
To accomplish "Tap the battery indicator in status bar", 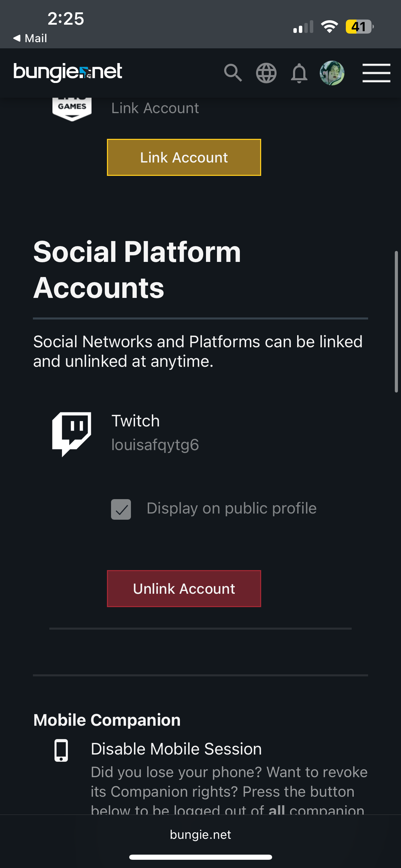I will 359,27.
